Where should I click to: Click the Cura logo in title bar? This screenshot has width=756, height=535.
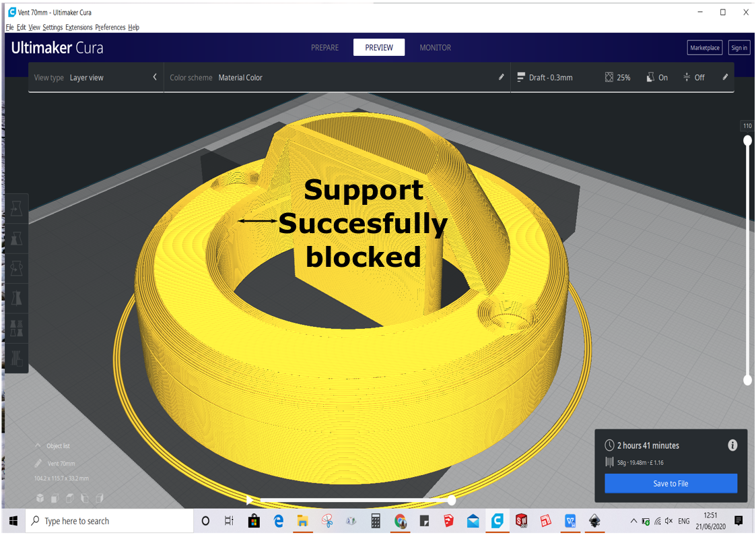point(11,12)
